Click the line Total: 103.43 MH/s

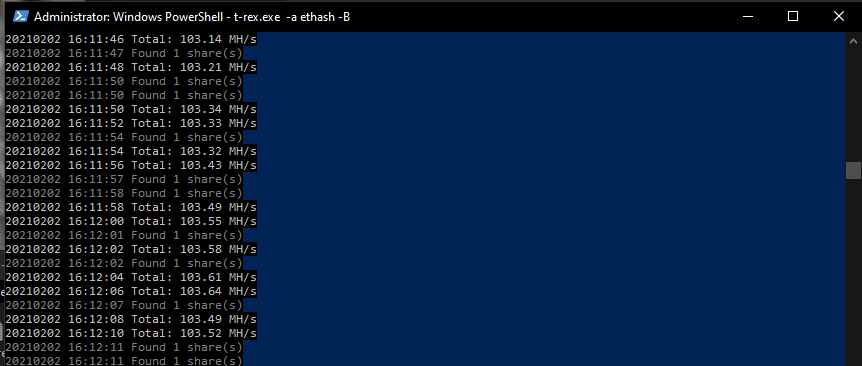(x=131, y=165)
